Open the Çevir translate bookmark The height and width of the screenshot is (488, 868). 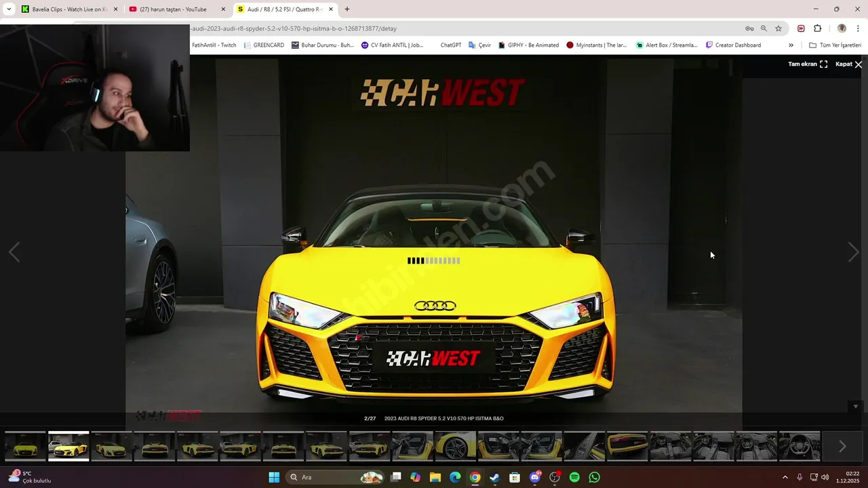479,45
